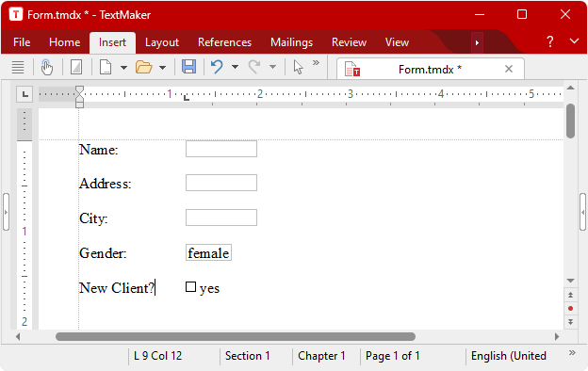
Task: Click the Name: label text
Action: point(99,150)
